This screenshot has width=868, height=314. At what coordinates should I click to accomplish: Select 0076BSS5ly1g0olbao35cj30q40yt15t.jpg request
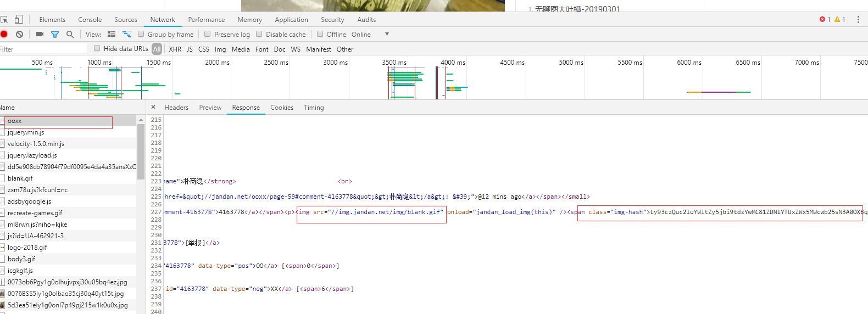coord(68,294)
